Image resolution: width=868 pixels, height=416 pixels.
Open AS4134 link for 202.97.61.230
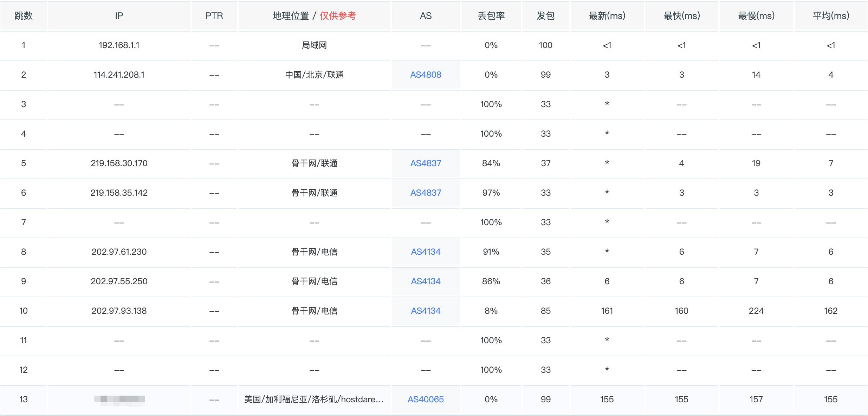[x=426, y=252]
